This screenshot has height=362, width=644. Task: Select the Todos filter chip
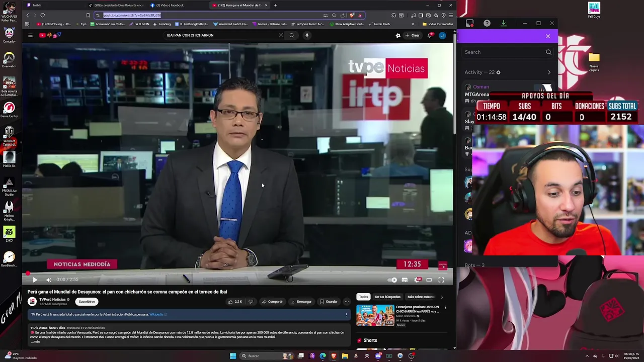[363, 297]
